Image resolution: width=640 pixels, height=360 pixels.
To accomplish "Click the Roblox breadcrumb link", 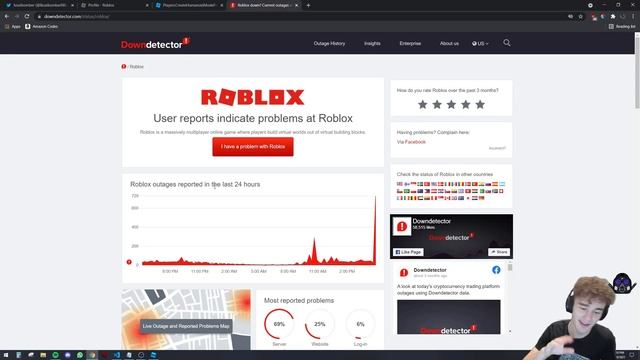I will [x=137, y=67].
